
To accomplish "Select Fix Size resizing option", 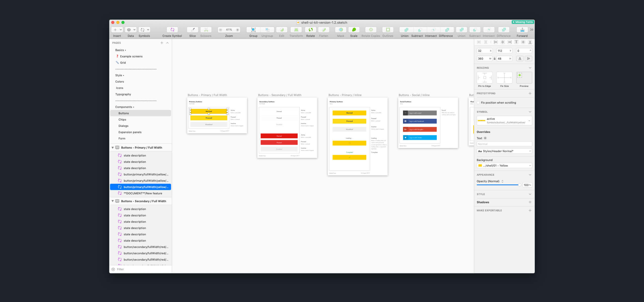I will [x=504, y=78].
